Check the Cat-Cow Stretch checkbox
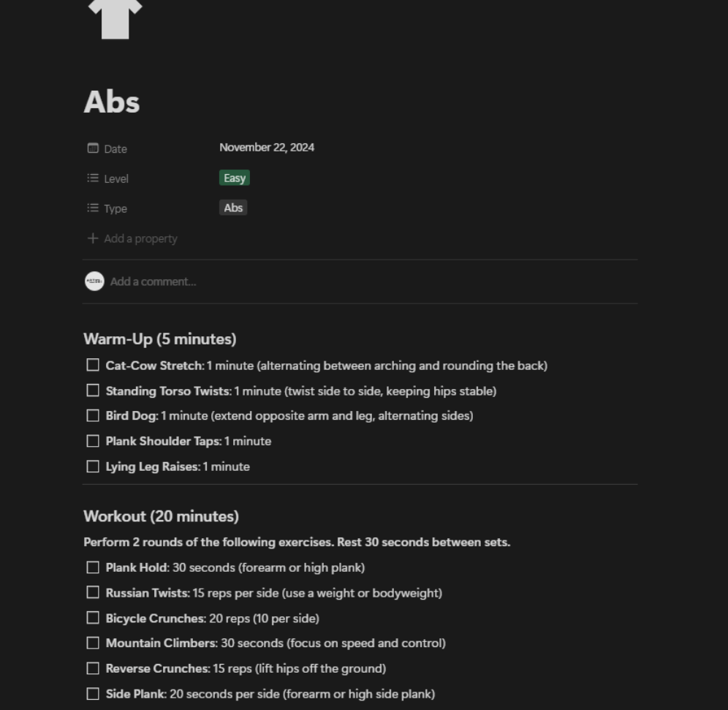The width and height of the screenshot is (728, 710). (93, 364)
